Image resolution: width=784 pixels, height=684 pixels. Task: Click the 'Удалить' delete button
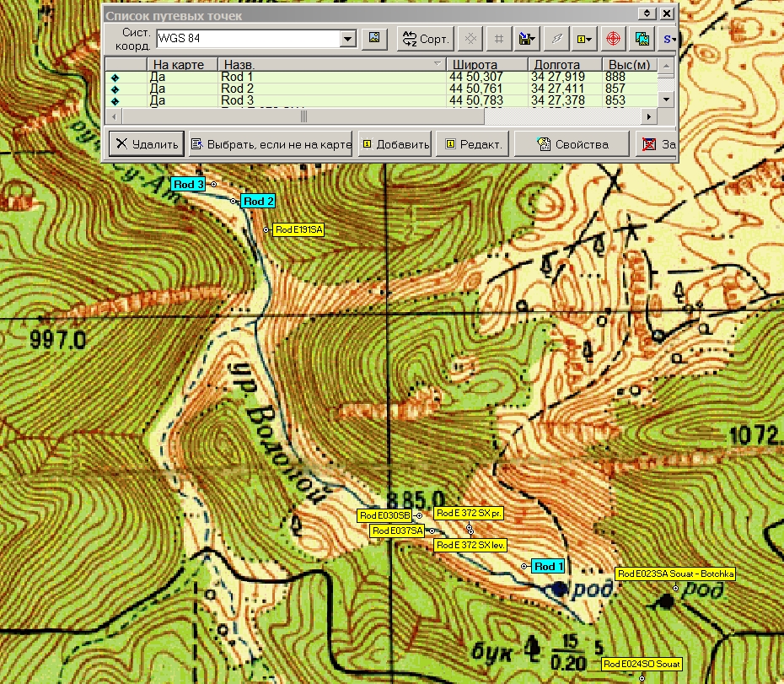click(147, 144)
